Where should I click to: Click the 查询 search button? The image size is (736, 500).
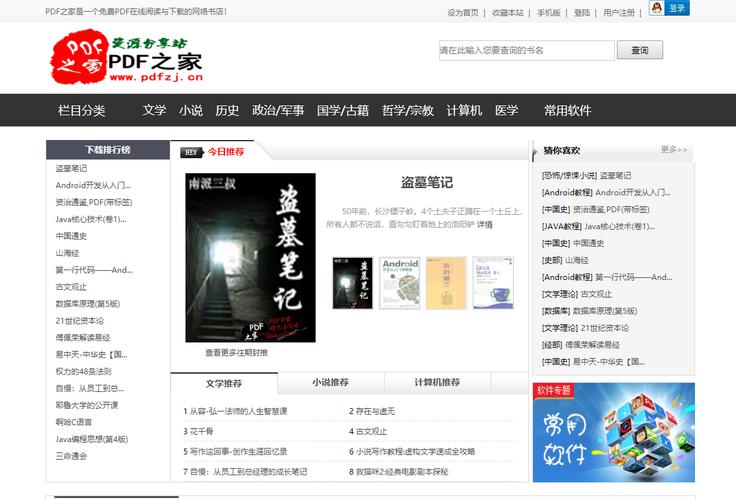click(x=640, y=50)
